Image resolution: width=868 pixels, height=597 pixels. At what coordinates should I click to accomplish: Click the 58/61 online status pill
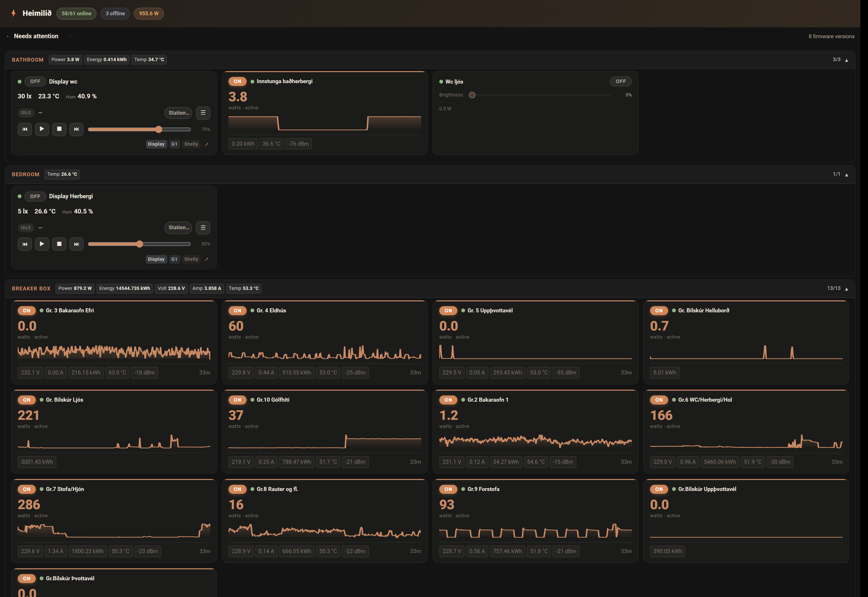tap(76, 13)
